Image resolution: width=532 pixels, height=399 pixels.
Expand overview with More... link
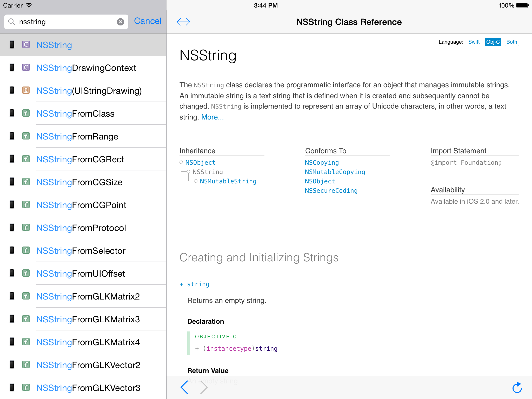(x=212, y=117)
